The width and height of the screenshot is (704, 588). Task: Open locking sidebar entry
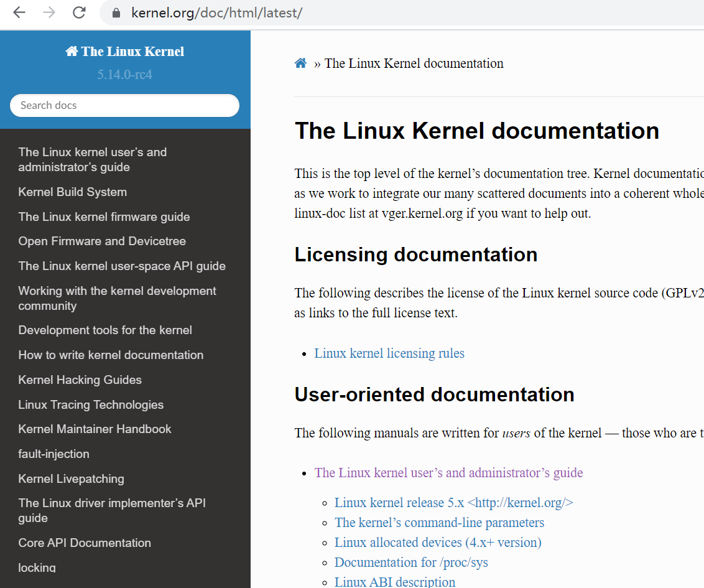37,568
